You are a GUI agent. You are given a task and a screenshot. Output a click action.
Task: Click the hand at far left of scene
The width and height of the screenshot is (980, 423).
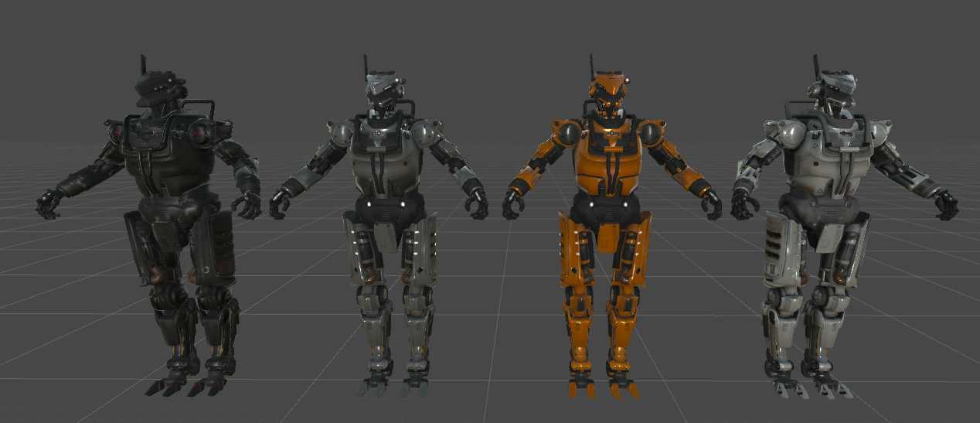point(48,204)
